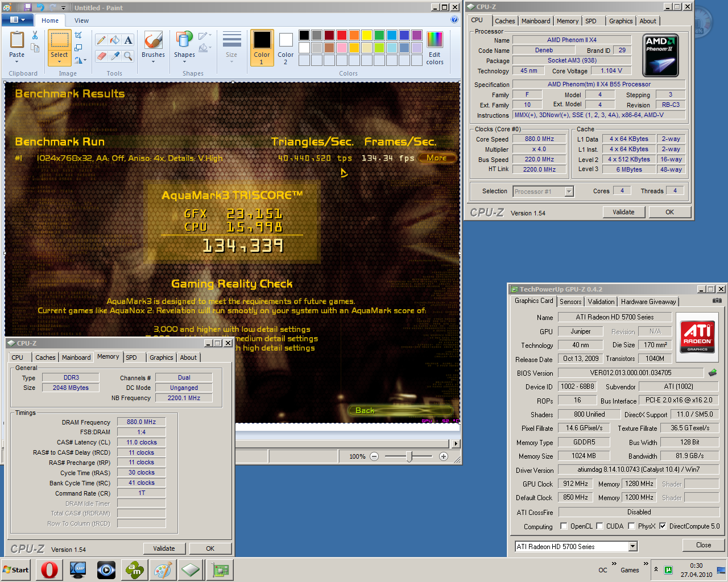728x582 pixels.
Task: Select the Color picker eyedropper tool
Action: tap(115, 56)
